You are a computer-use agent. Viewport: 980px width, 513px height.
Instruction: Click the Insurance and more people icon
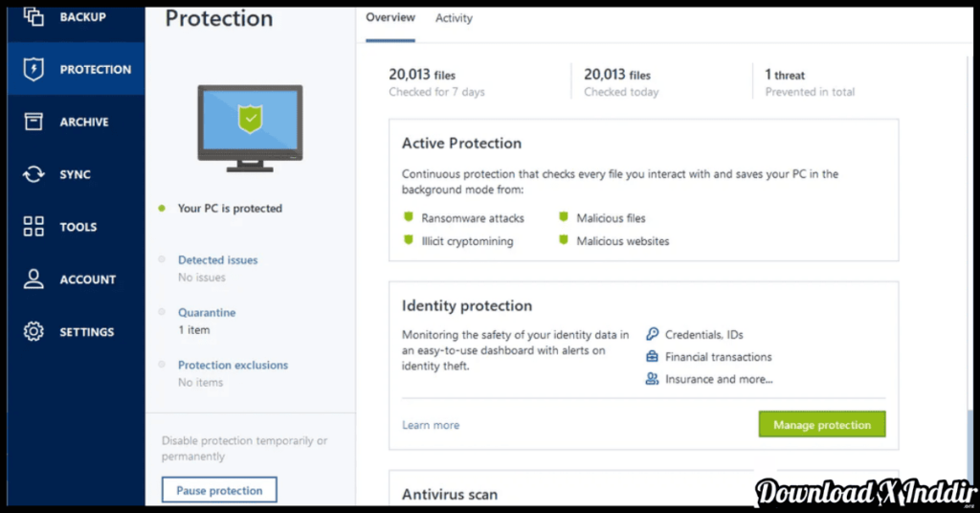[x=652, y=379]
